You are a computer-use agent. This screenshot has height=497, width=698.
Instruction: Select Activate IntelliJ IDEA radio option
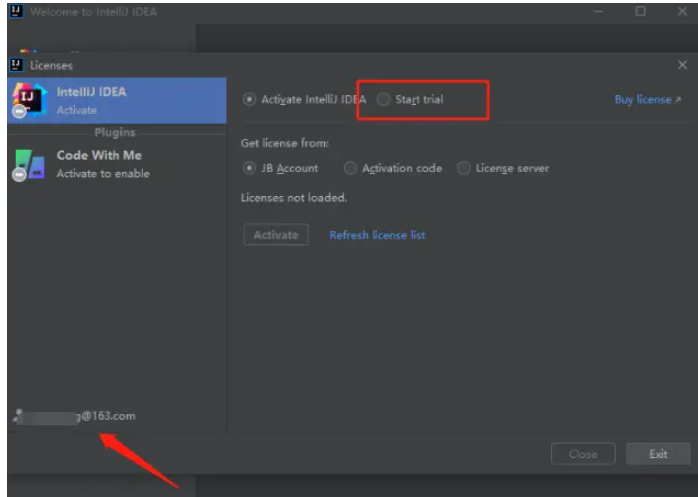coord(249,99)
